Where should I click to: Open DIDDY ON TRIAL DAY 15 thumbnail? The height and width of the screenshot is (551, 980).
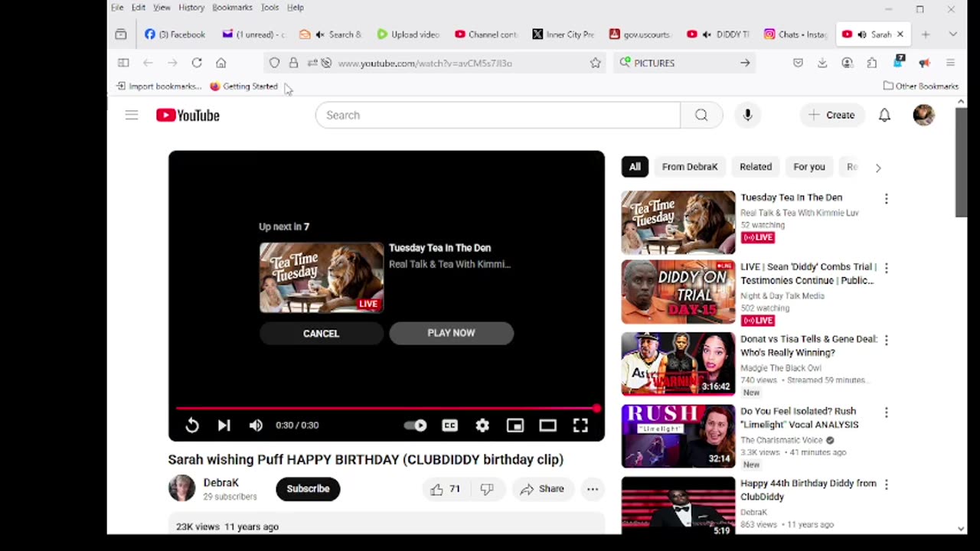point(678,292)
